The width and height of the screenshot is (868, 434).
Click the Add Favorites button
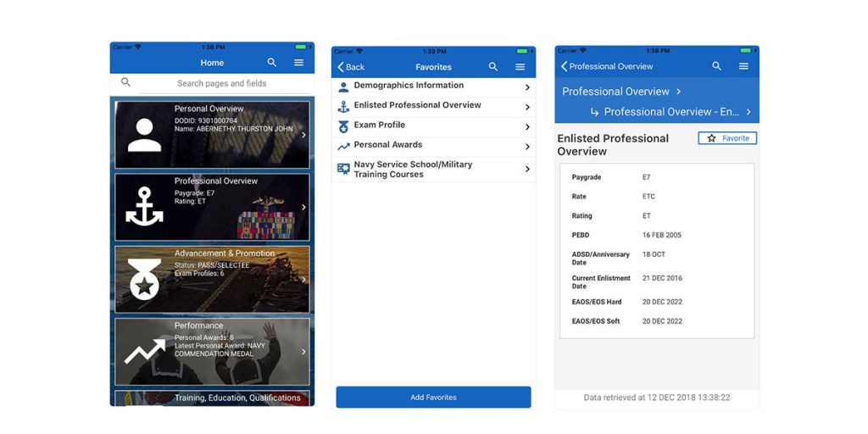[x=433, y=398]
